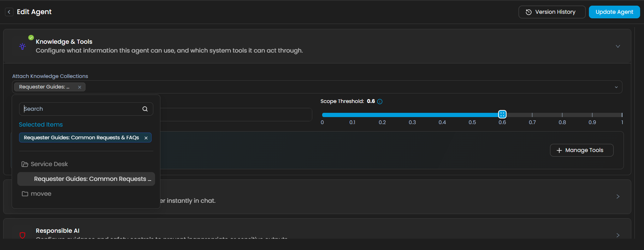Click the back arrow beside Edit Agent
The image size is (644, 250).
click(x=9, y=12)
